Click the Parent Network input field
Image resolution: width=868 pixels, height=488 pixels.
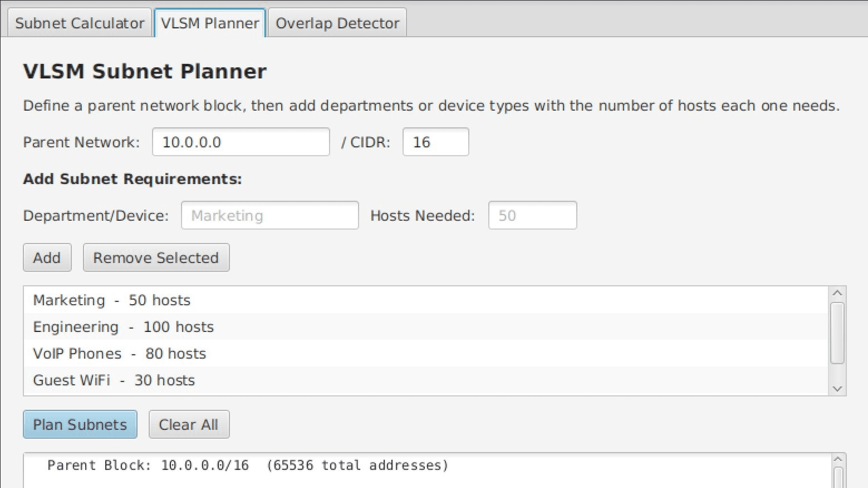[x=241, y=142]
